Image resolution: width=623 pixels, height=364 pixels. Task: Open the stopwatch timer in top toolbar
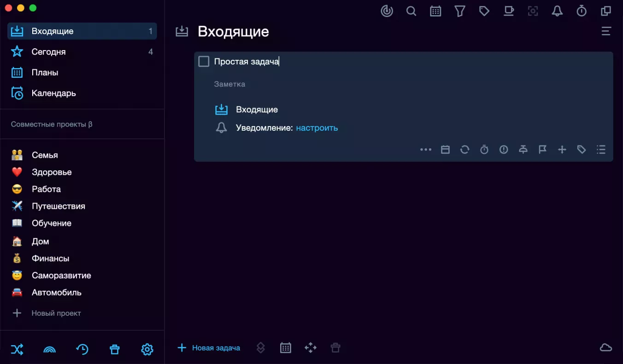pos(582,11)
